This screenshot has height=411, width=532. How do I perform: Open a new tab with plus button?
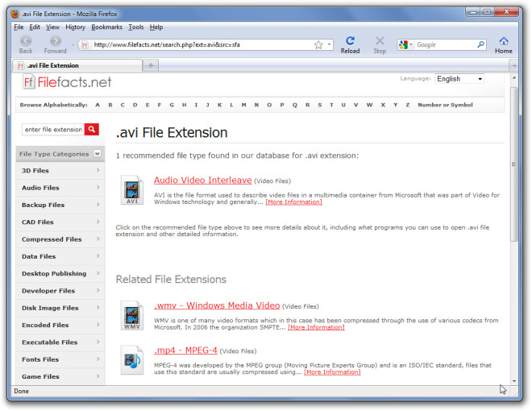[x=151, y=65]
